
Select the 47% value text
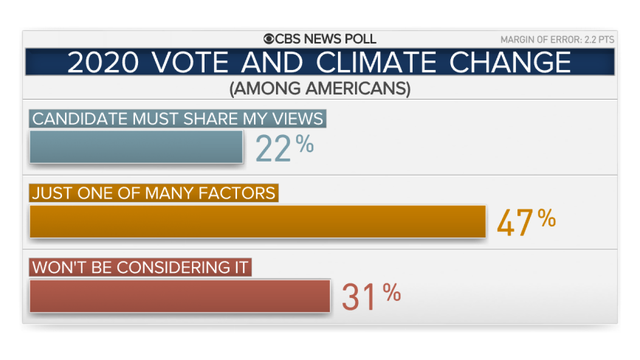click(x=527, y=222)
